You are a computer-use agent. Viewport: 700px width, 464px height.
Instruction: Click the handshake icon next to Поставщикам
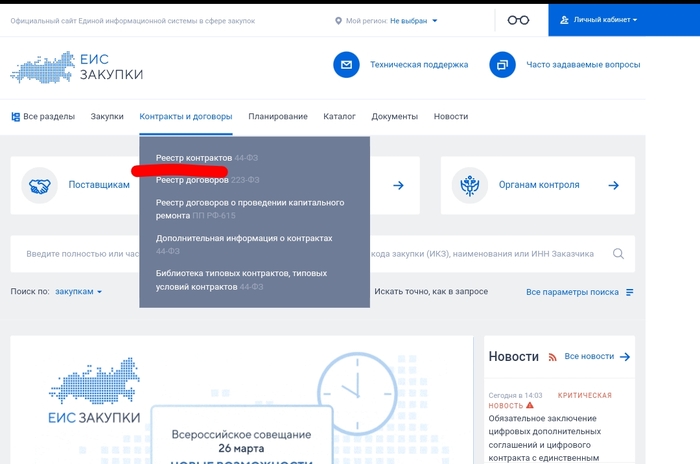(x=40, y=185)
